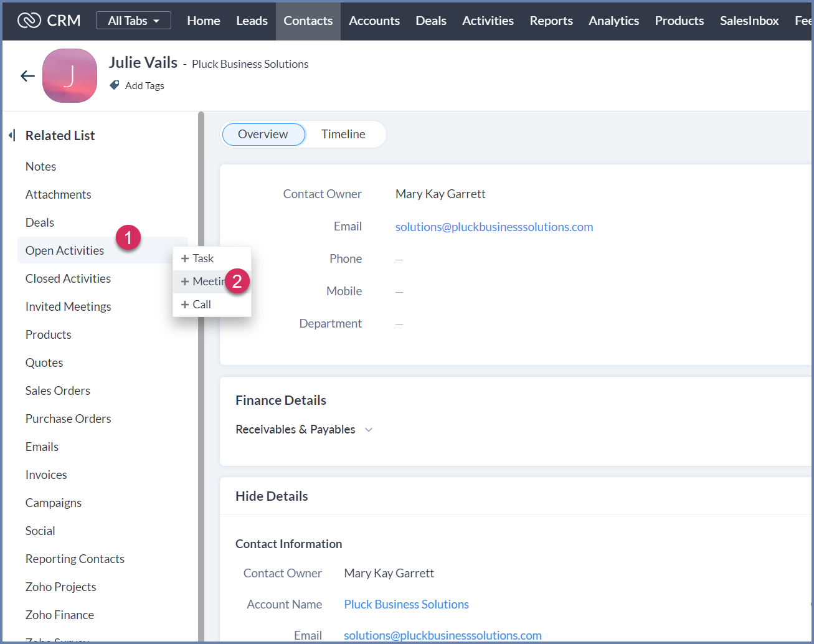Open Zoho Projects in Related List
This screenshot has height=644, width=814.
(61, 587)
